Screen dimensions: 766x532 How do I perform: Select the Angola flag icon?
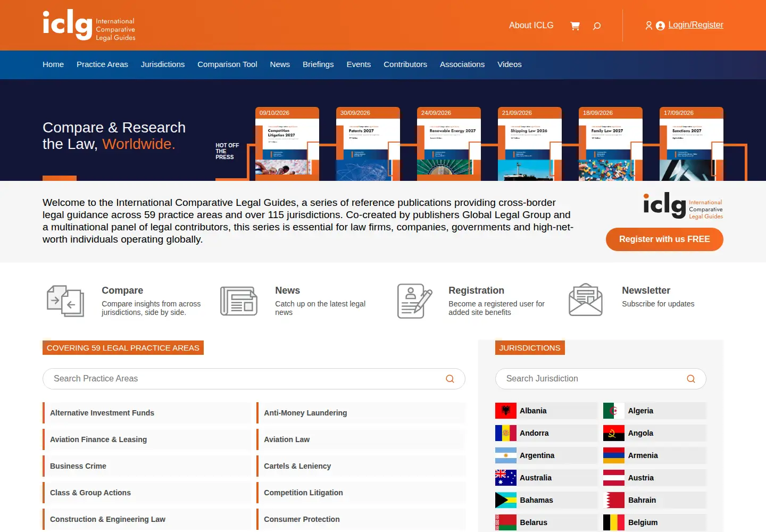[x=614, y=433]
